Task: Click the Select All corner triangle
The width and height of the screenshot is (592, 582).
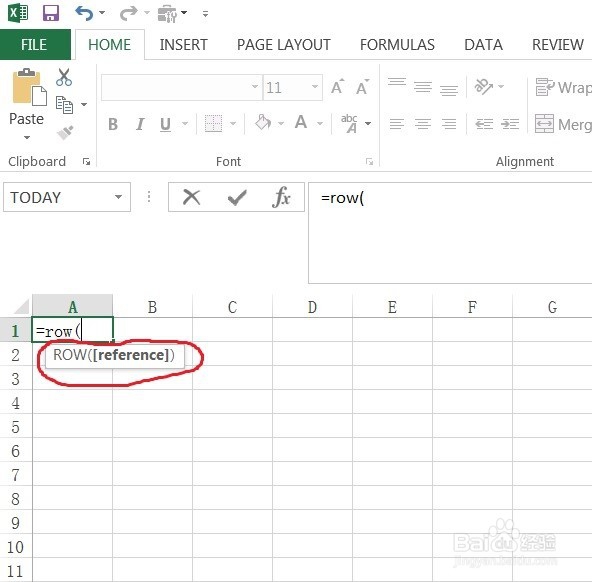Action: (x=21, y=306)
